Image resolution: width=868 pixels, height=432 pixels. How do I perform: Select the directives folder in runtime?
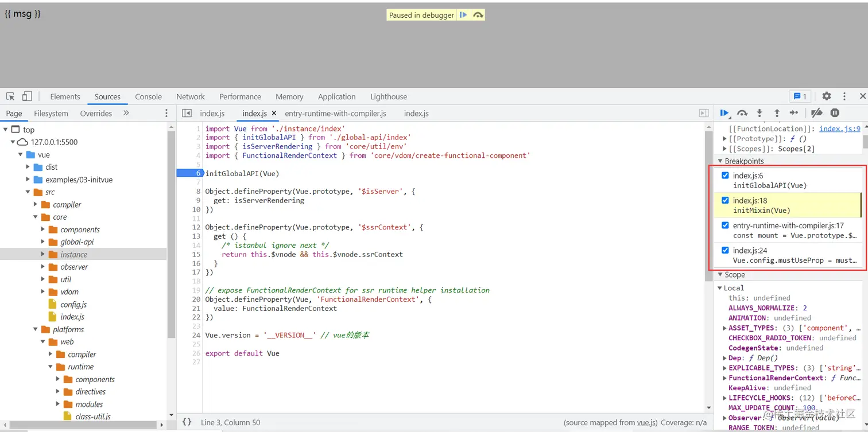(91, 392)
